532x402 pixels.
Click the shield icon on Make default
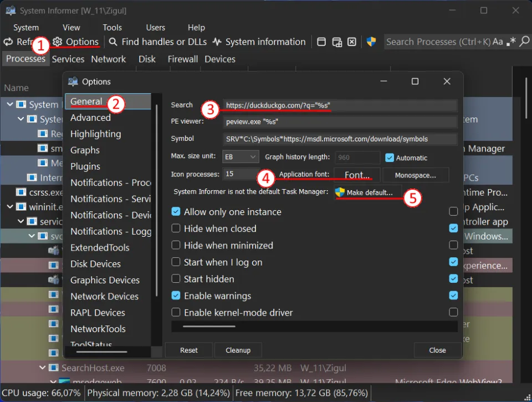pos(340,192)
